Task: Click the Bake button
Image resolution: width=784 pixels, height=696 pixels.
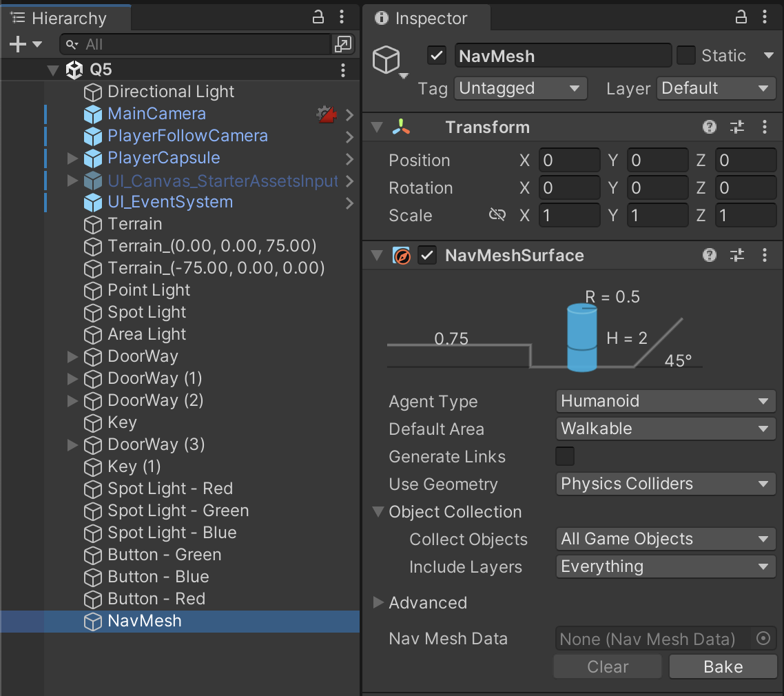Action: pos(723,666)
